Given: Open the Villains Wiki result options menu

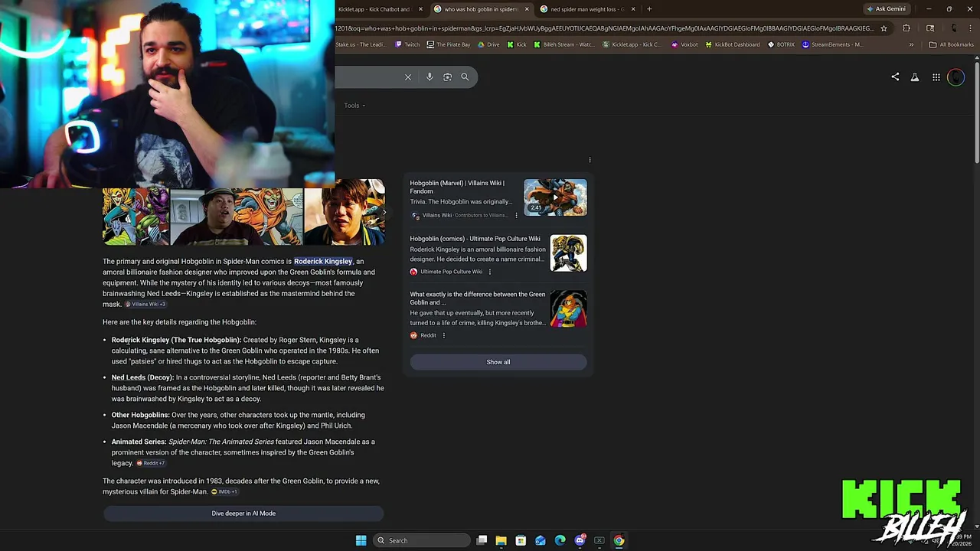Looking at the screenshot, I should (x=516, y=215).
